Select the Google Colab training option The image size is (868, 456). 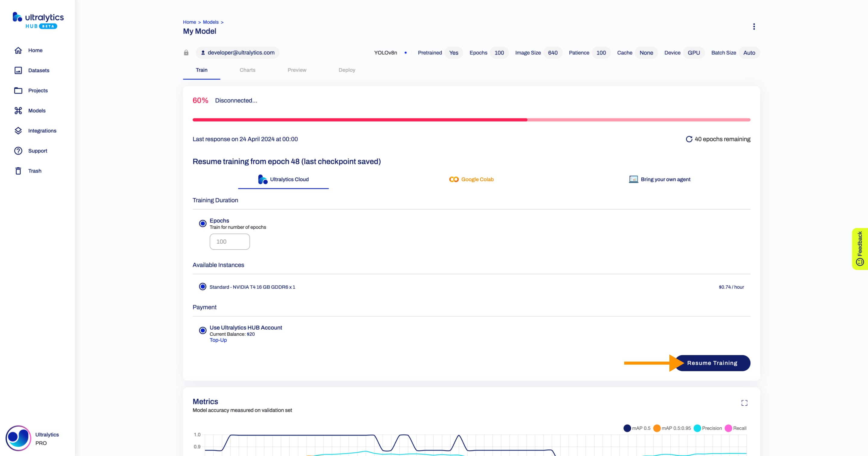(471, 179)
